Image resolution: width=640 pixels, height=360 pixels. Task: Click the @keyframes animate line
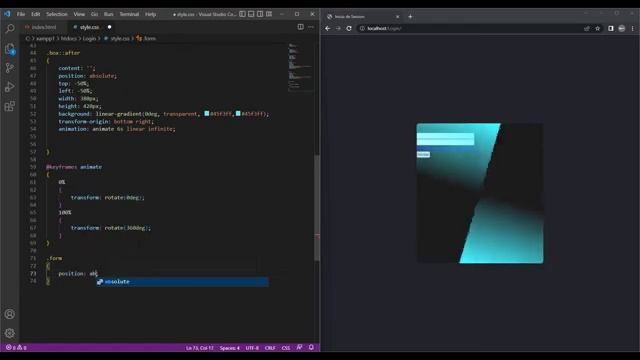(74, 167)
